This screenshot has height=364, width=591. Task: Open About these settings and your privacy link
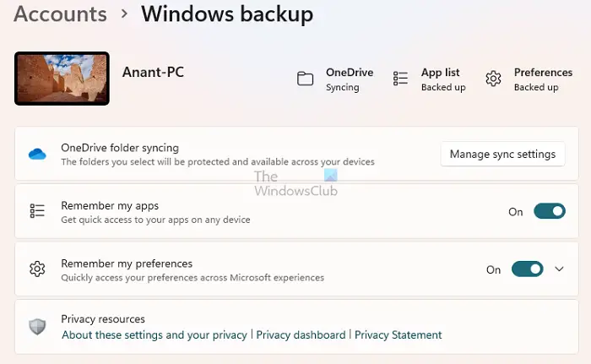click(155, 335)
